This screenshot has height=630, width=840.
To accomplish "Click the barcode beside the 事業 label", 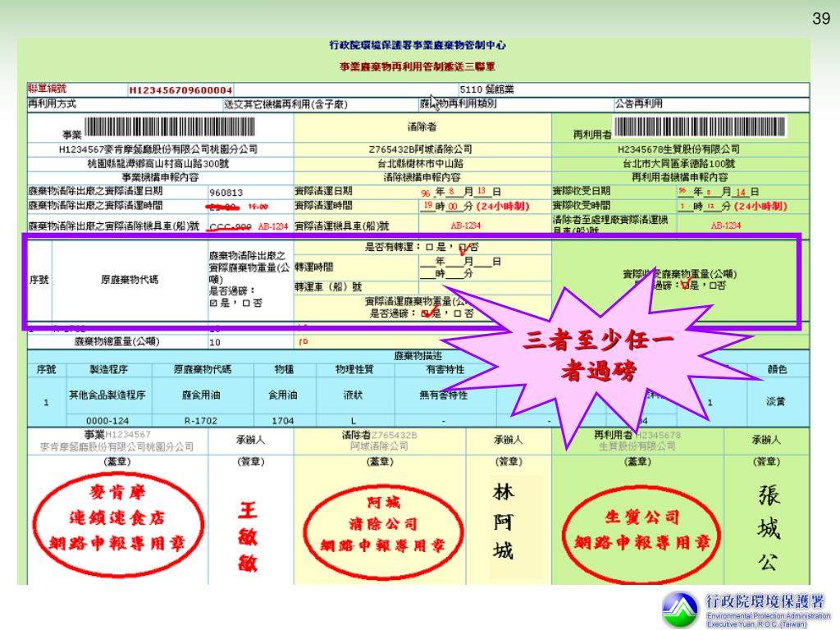I will 169,127.
